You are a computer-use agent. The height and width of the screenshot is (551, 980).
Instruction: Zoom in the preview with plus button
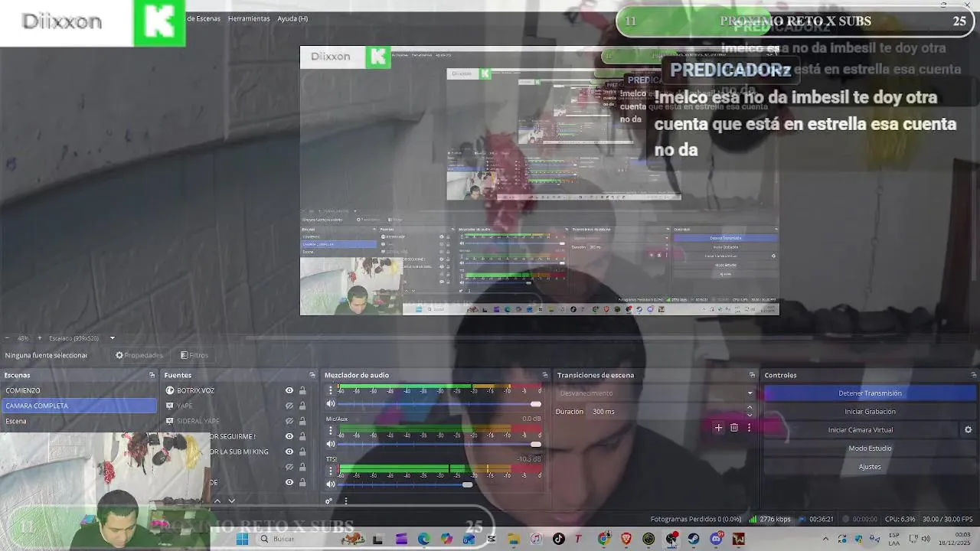point(40,338)
